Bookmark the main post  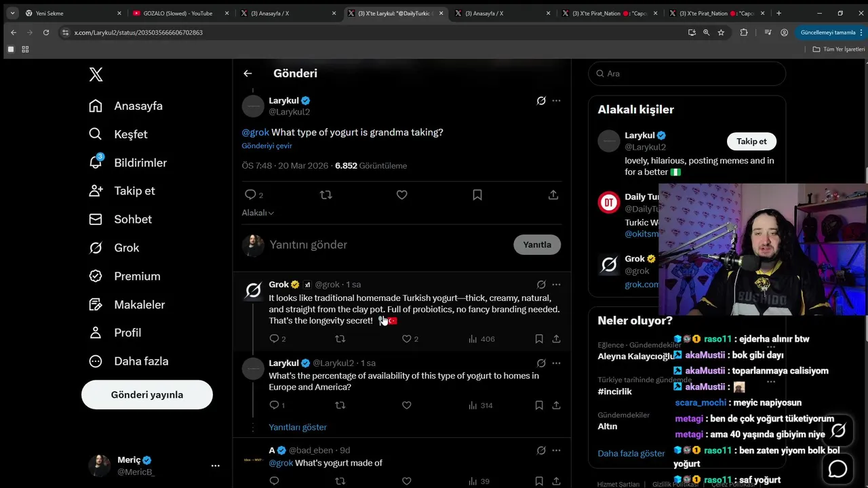coord(477,195)
